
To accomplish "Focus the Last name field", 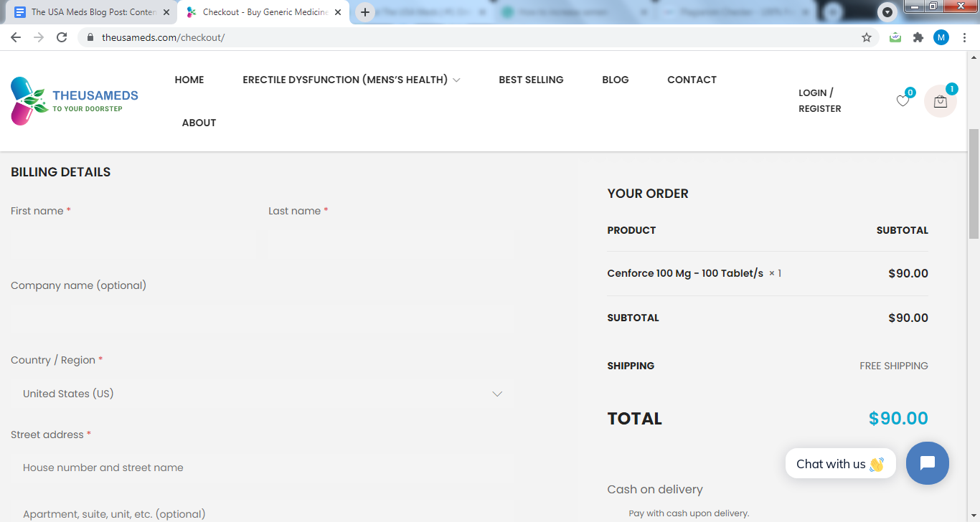I will tap(390, 245).
